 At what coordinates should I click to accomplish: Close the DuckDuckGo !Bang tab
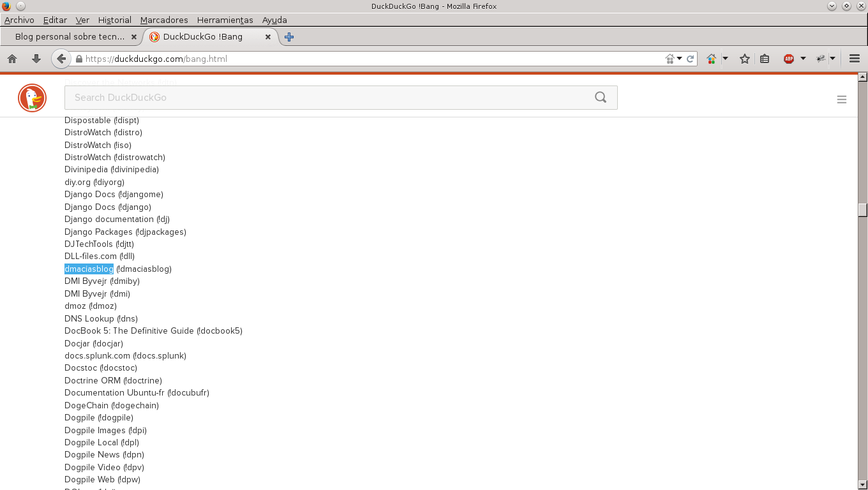268,37
